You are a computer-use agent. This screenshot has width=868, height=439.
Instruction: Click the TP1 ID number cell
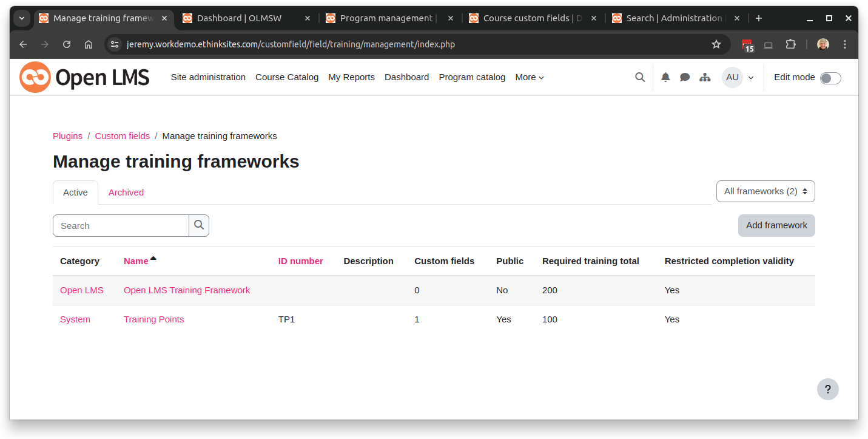pyautogui.click(x=286, y=319)
